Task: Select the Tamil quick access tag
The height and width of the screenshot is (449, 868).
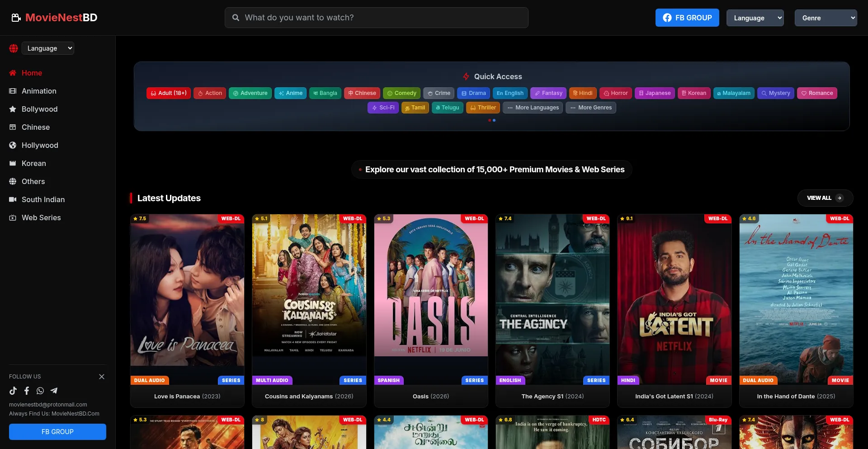Action: (x=415, y=108)
